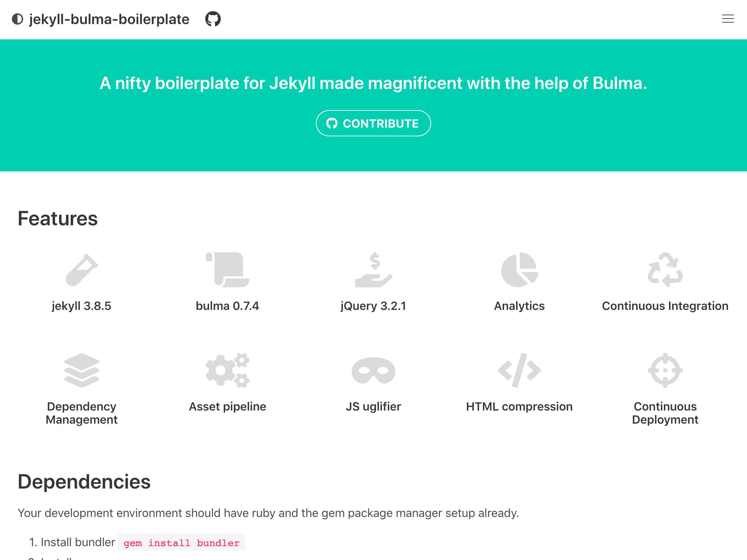The image size is (747, 560).
Task: Click the gears Asset pipeline icon
Action: coord(228,370)
